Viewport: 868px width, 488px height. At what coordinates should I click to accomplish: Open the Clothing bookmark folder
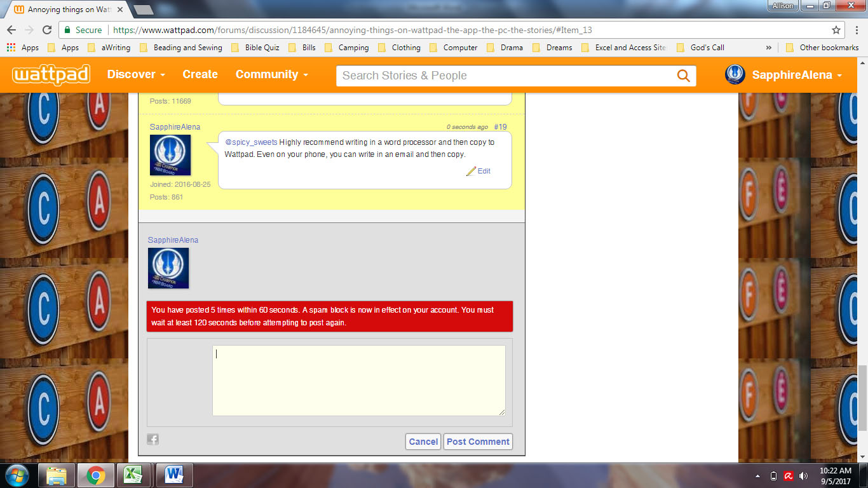click(399, 48)
